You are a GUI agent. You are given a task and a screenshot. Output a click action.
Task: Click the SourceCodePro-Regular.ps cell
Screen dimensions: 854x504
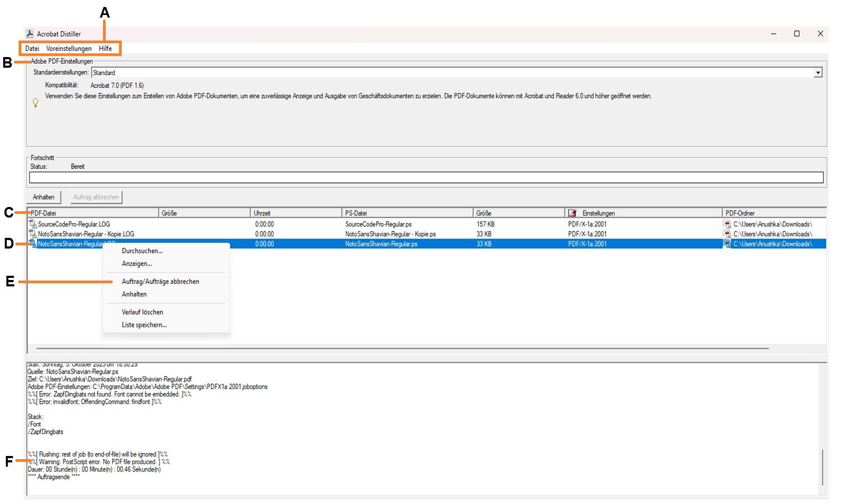point(378,225)
